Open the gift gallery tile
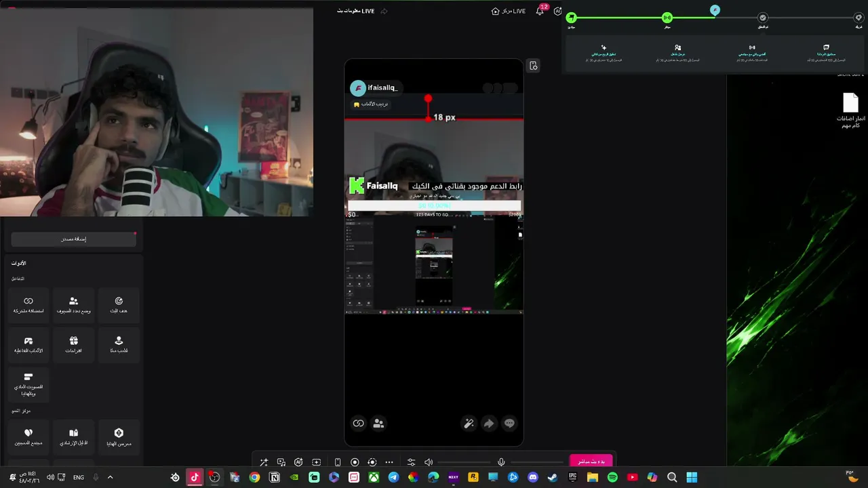The width and height of the screenshot is (868, 488). coord(119,437)
